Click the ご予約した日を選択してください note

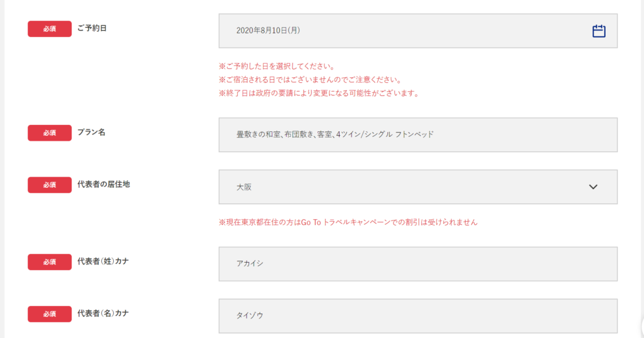tap(276, 67)
